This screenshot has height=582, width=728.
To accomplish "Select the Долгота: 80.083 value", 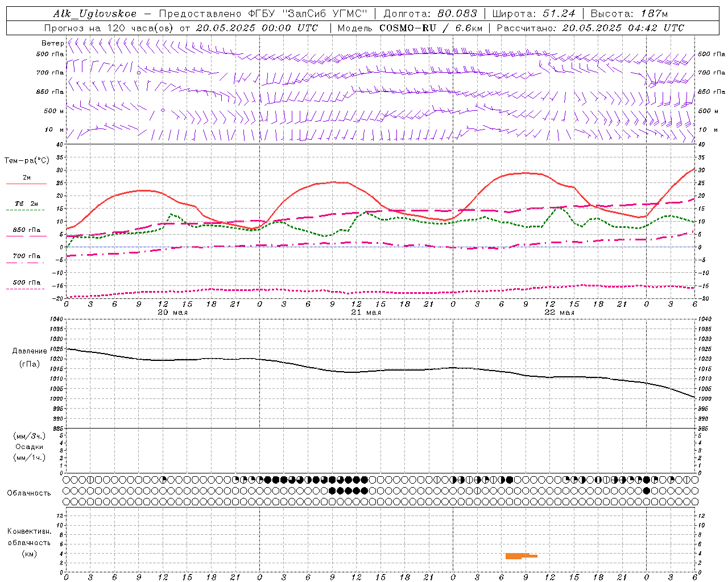I will (431, 14).
